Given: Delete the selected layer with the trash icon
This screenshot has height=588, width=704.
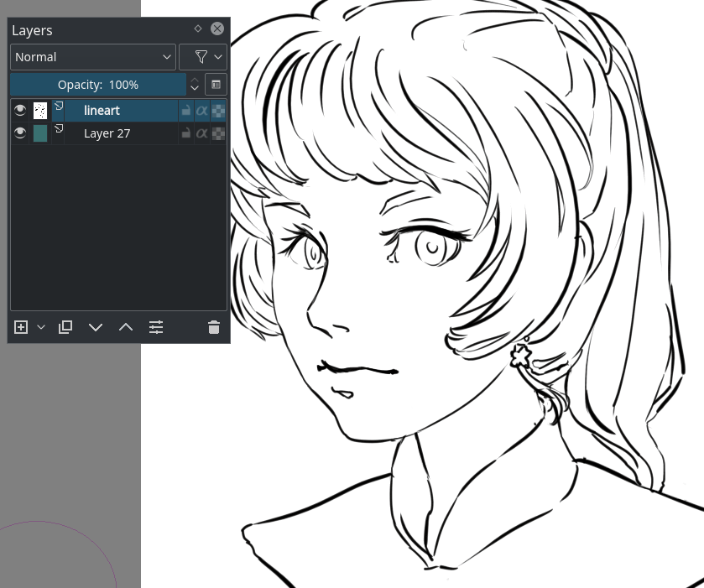Looking at the screenshot, I should (213, 327).
